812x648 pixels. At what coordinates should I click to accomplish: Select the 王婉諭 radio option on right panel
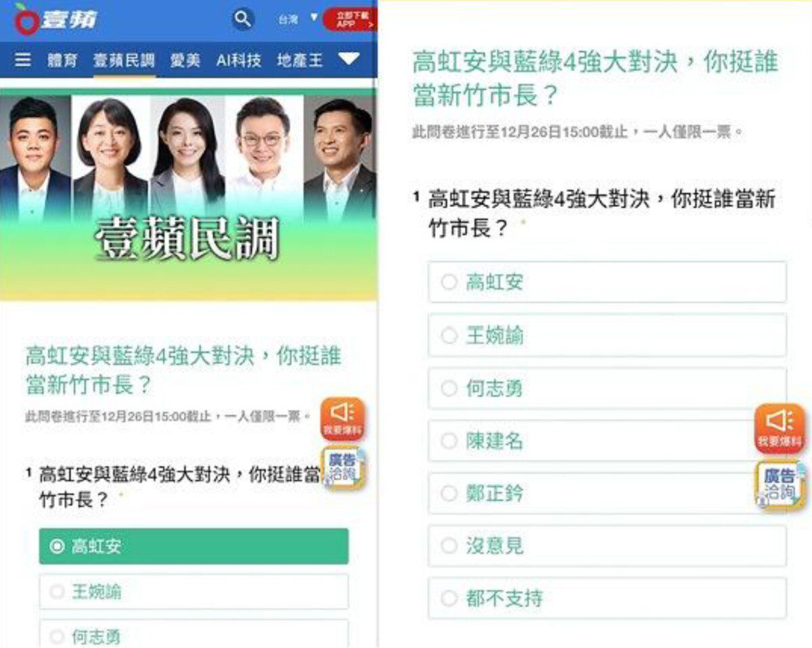point(607,335)
